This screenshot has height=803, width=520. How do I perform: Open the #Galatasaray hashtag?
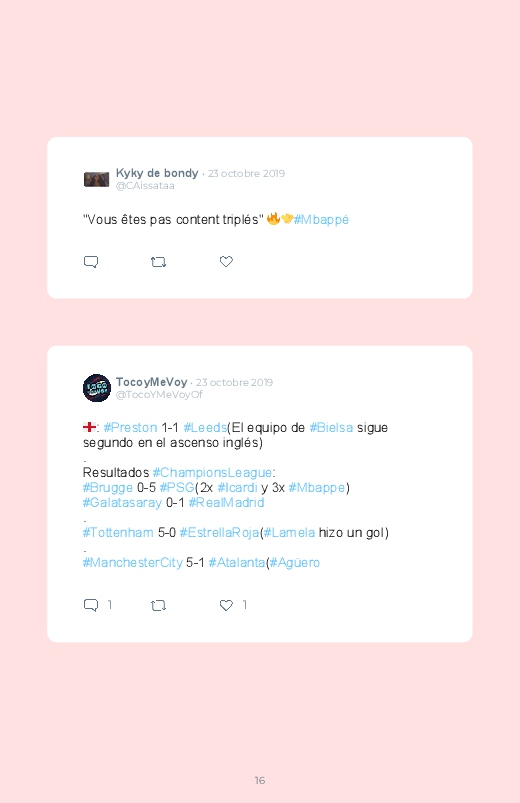point(122,503)
